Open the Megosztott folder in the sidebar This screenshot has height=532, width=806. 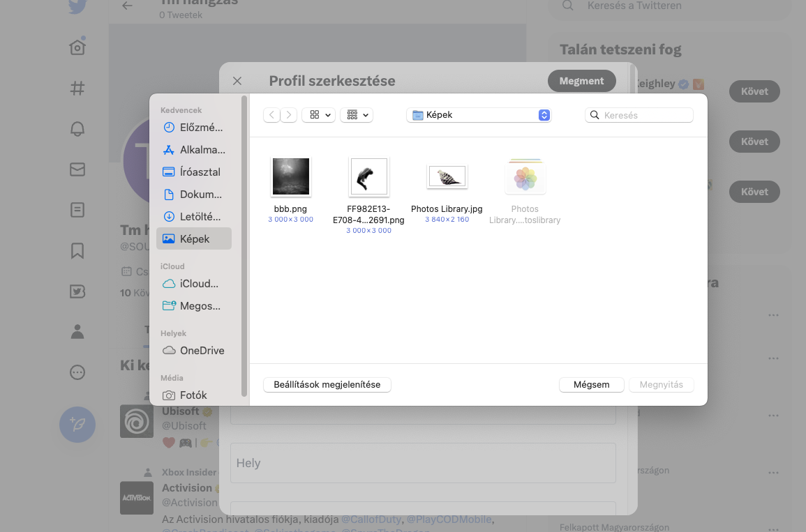coord(194,306)
